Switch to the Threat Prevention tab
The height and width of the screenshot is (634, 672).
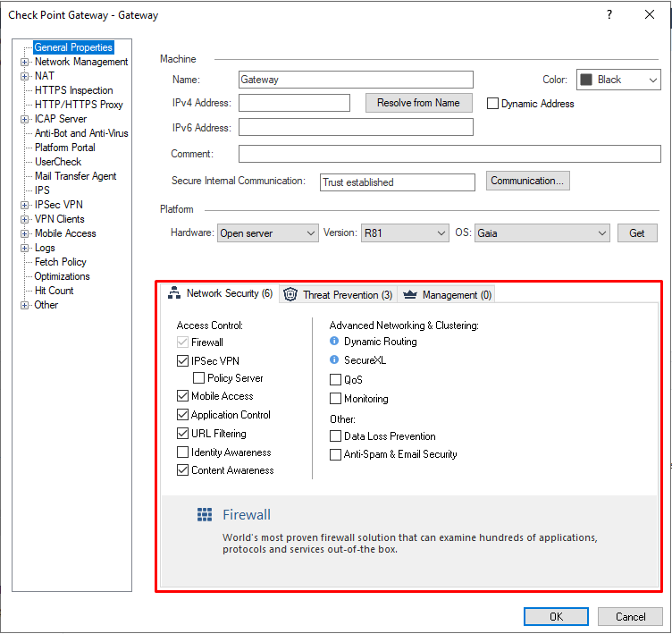click(x=338, y=294)
